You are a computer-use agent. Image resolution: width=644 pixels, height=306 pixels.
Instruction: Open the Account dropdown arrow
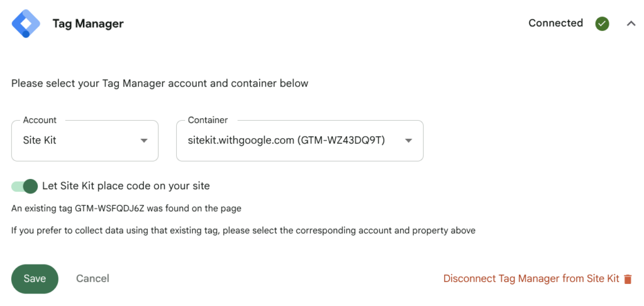[144, 141]
